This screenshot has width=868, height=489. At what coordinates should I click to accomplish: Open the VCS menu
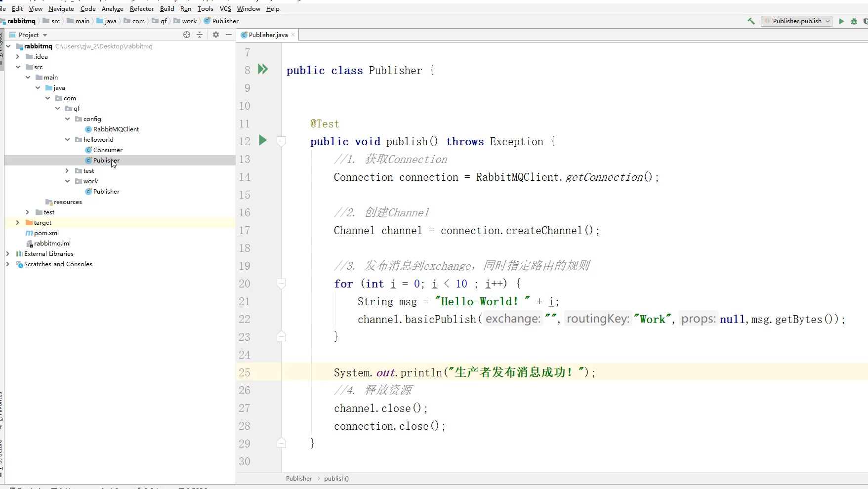[x=225, y=9]
